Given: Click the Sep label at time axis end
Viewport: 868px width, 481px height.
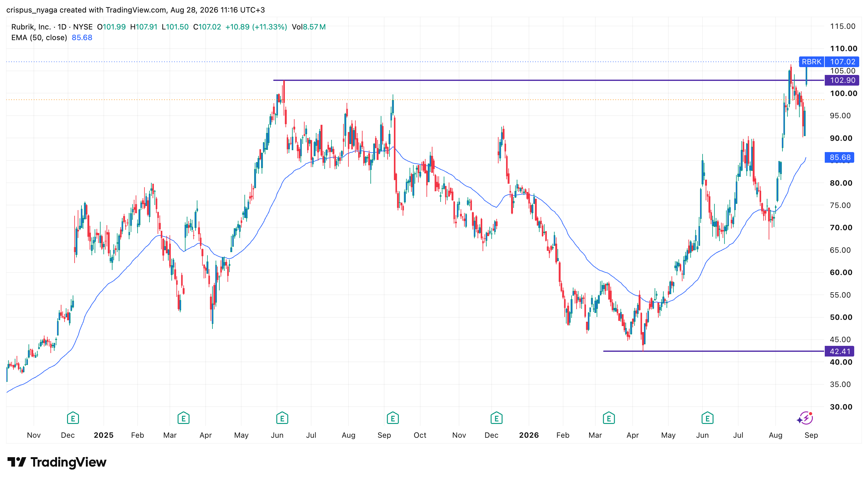Looking at the screenshot, I should (811, 435).
